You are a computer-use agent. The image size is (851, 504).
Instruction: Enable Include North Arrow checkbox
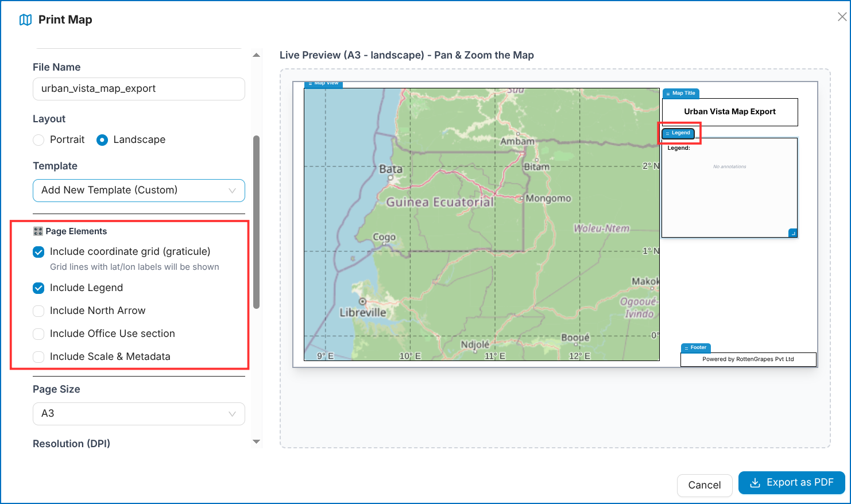tap(38, 311)
